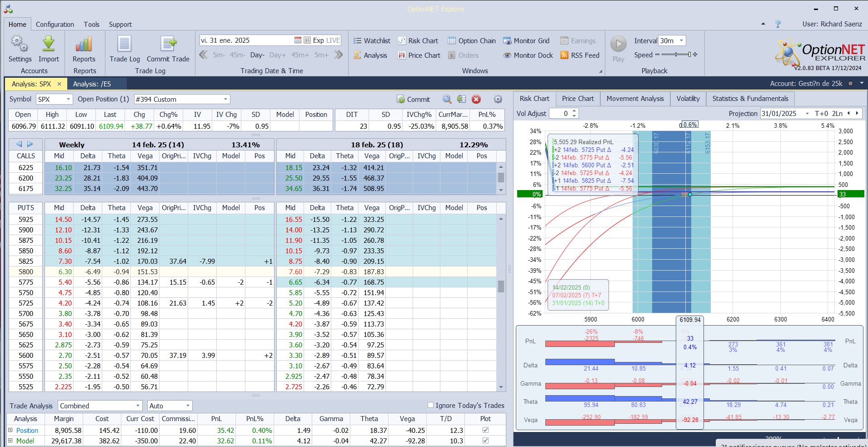Open the Monitor Grid window
The image size is (868, 447).
click(x=526, y=41)
